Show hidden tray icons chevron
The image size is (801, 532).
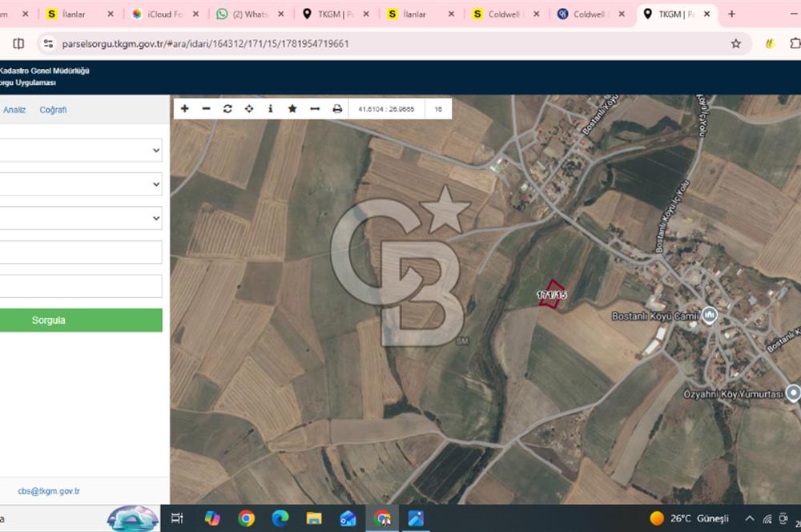coord(750,518)
